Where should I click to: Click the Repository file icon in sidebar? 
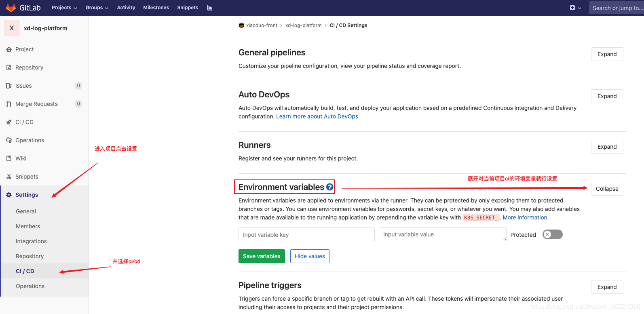[x=9, y=67]
